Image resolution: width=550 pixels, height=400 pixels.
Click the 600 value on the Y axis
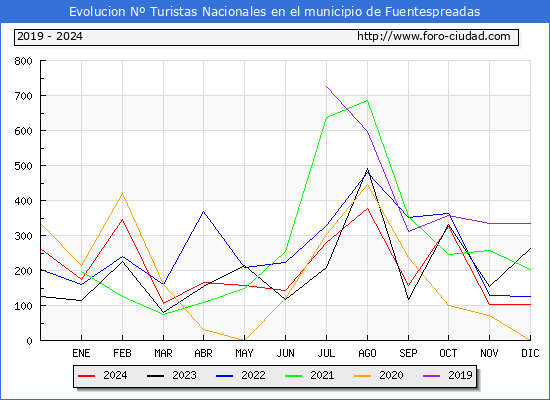23,131
